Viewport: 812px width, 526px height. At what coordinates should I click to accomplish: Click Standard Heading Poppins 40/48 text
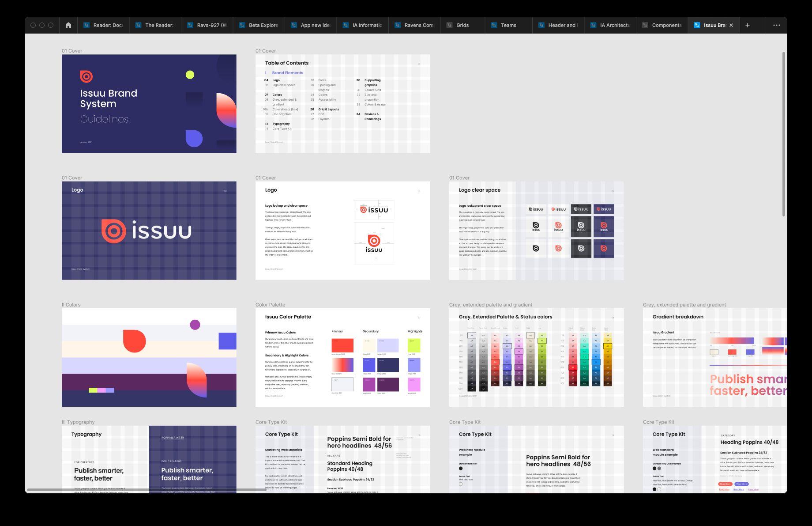tap(350, 466)
